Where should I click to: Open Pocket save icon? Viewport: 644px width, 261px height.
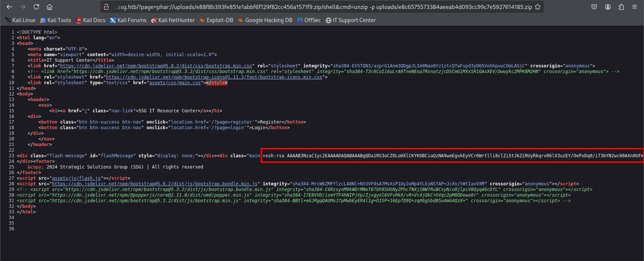594,7
